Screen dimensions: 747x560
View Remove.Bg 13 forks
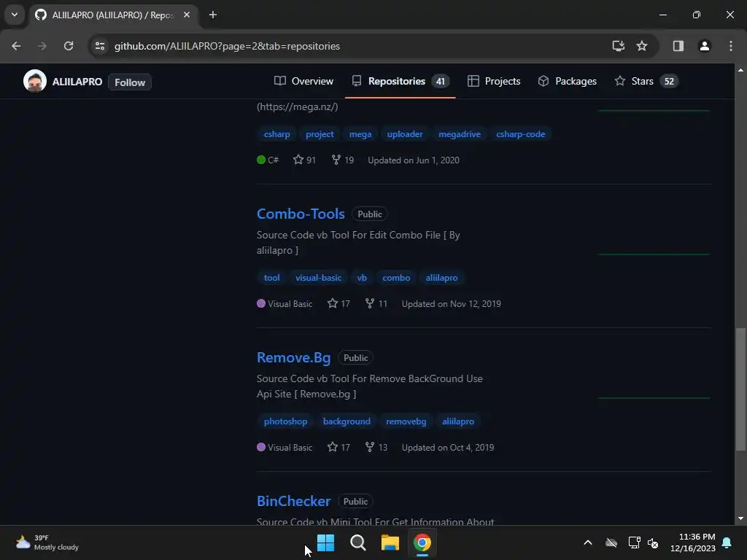click(x=376, y=448)
